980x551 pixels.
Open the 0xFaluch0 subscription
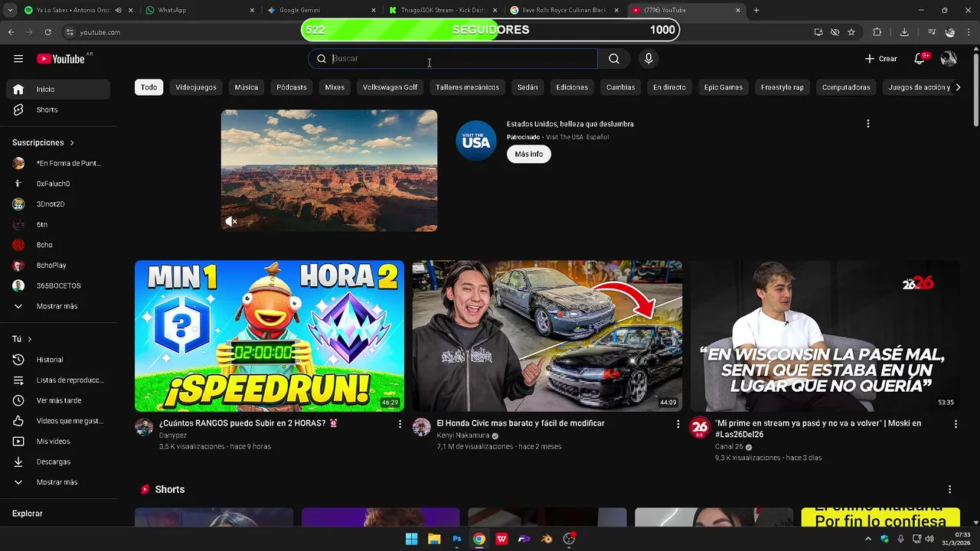click(x=58, y=184)
